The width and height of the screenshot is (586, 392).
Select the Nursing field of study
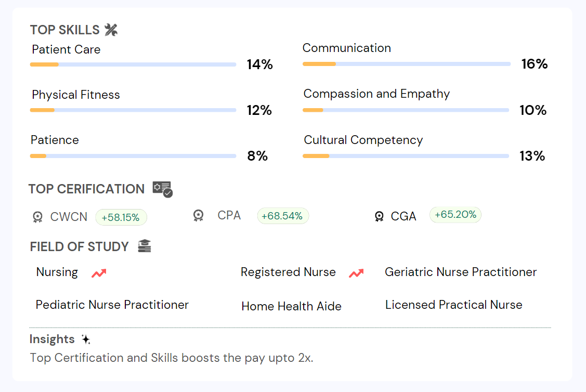(x=57, y=272)
